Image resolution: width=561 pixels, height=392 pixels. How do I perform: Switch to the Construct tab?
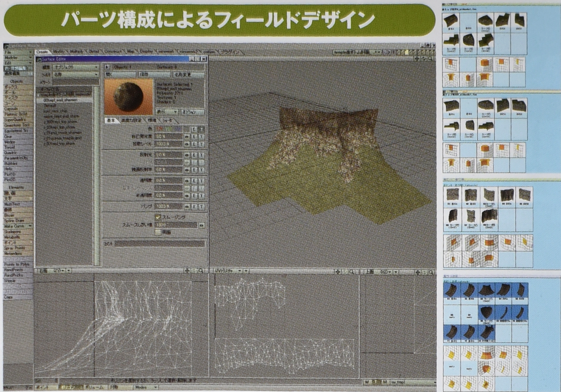tap(113, 52)
